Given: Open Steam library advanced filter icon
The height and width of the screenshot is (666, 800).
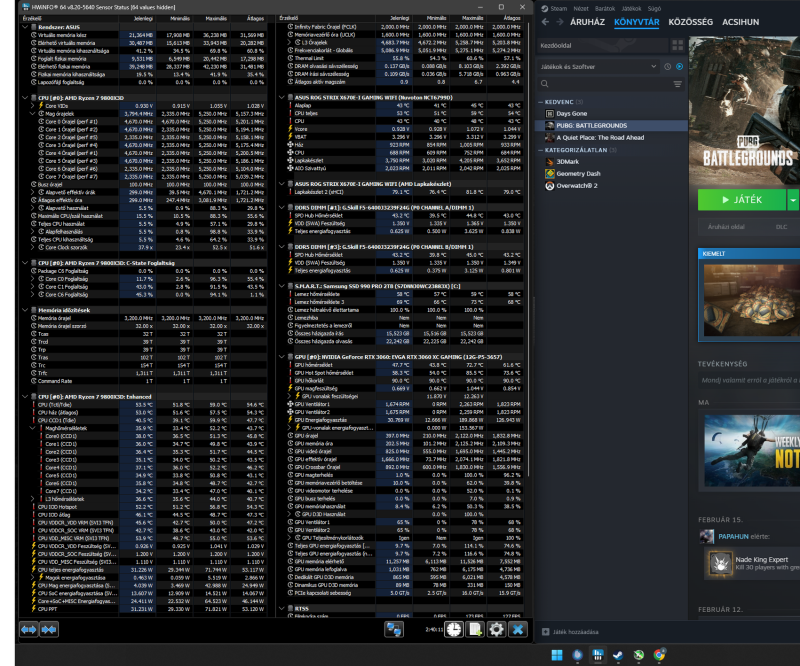Looking at the screenshot, I should (x=678, y=84).
